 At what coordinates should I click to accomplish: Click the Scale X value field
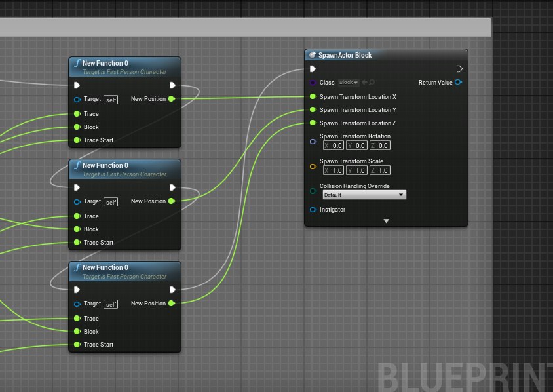pos(334,170)
